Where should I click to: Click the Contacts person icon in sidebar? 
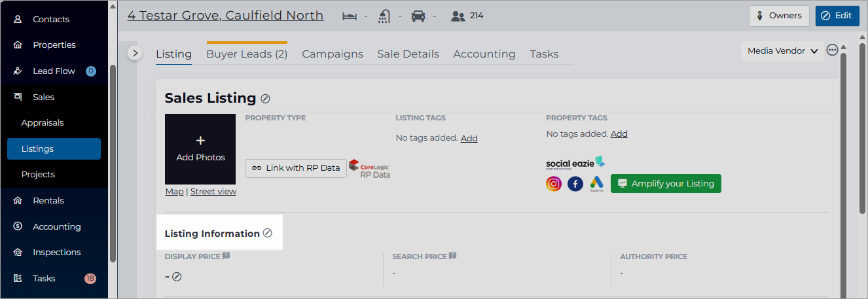tap(18, 20)
